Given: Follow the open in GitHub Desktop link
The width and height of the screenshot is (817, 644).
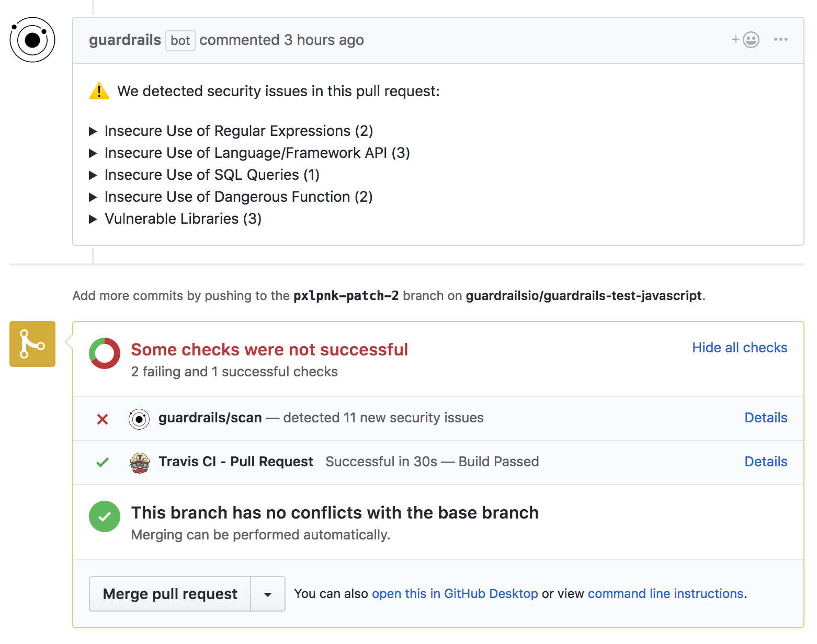Looking at the screenshot, I should coord(455,594).
